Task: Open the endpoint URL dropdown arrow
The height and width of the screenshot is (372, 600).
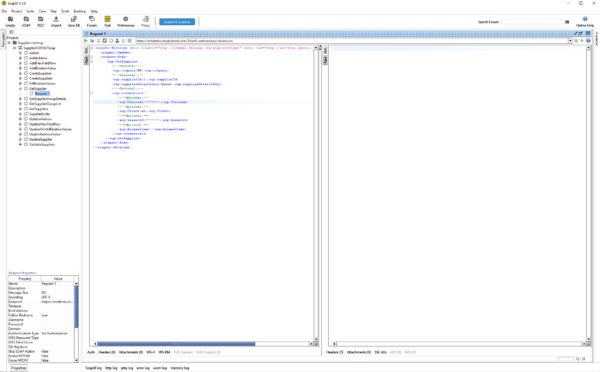Action: (x=570, y=41)
